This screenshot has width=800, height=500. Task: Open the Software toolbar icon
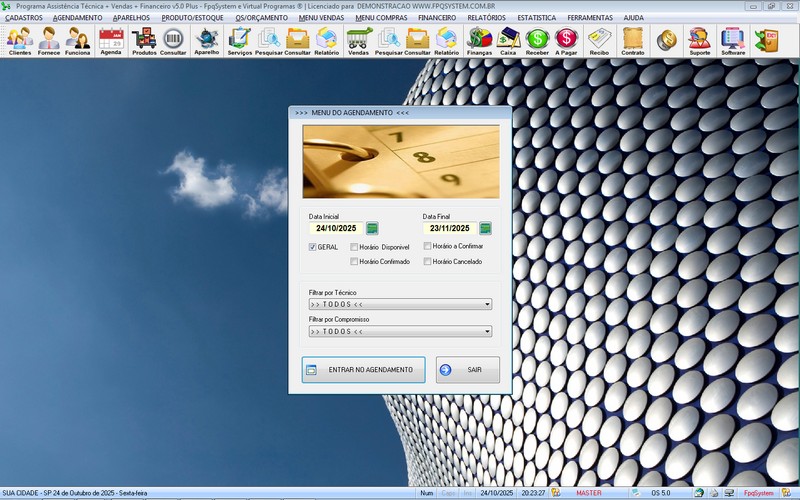[733, 41]
